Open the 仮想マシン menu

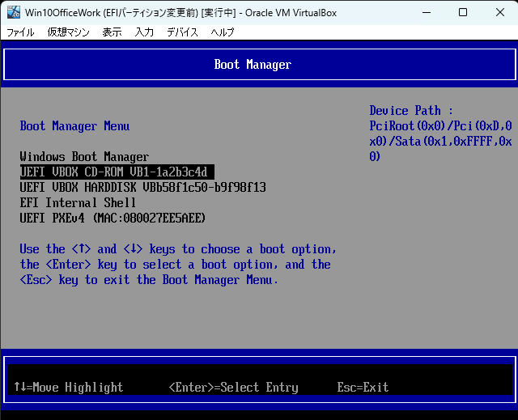coord(68,32)
